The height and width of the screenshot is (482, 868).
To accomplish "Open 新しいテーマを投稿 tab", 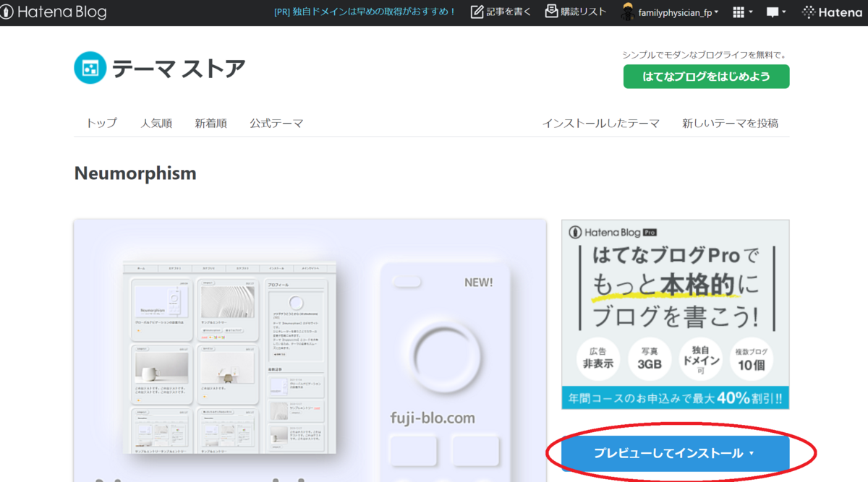I will [x=731, y=123].
